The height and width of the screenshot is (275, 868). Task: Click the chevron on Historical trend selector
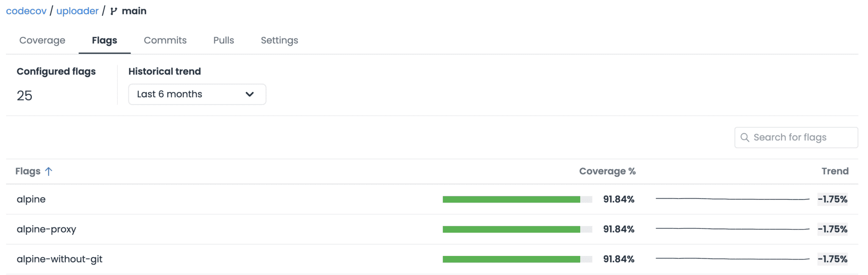(x=250, y=94)
